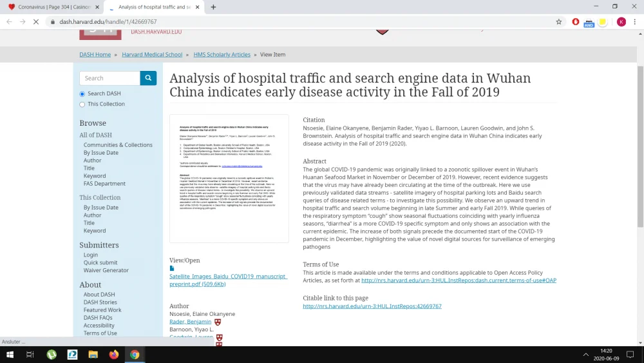
Task: Open Communities & Collections in sidebar
Action: pyautogui.click(x=118, y=144)
